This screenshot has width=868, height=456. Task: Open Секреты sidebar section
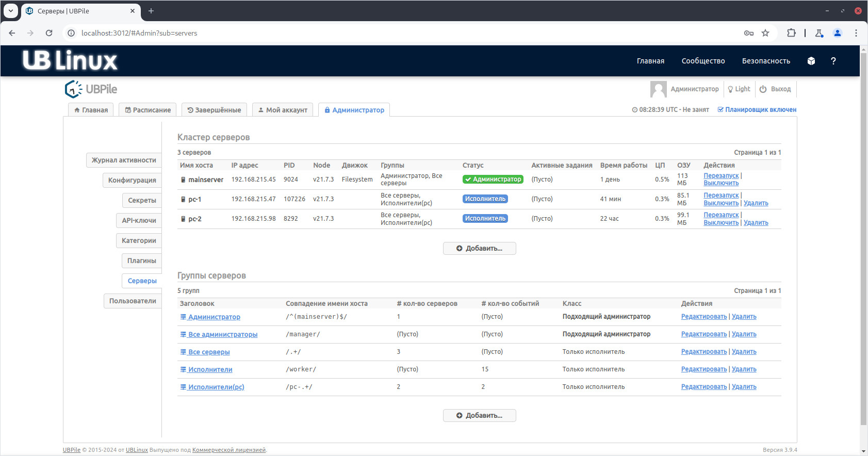[142, 200]
